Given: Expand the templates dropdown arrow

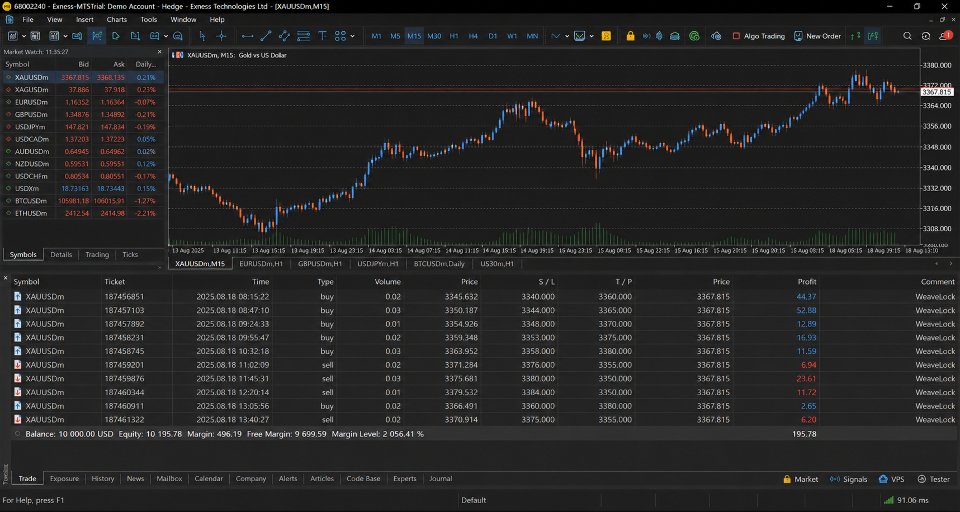Looking at the screenshot, I should click(591, 36).
